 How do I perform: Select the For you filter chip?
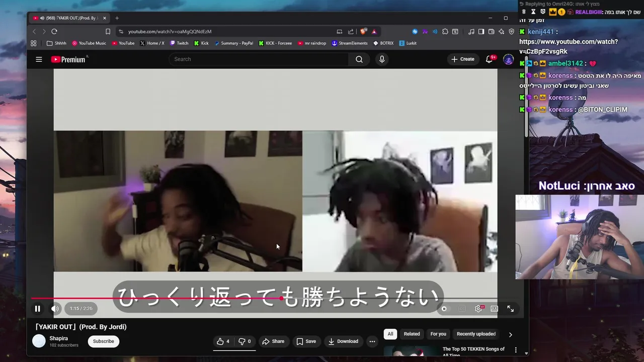tap(438, 334)
